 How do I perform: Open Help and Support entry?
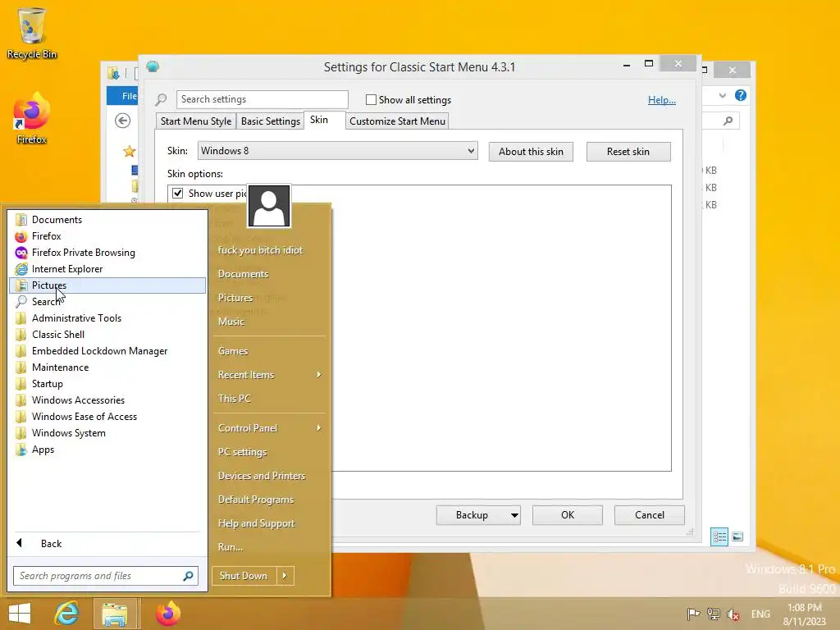click(x=269, y=523)
